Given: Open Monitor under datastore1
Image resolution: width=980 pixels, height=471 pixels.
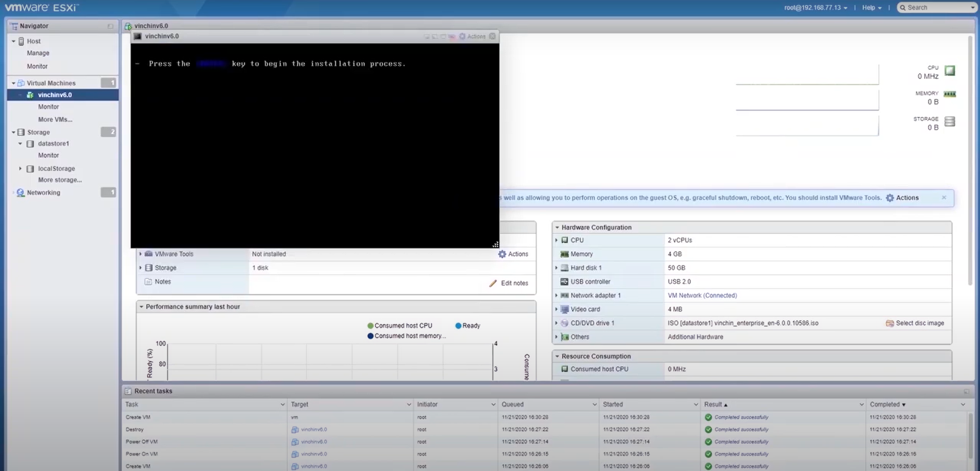Looking at the screenshot, I should pyautogui.click(x=48, y=155).
